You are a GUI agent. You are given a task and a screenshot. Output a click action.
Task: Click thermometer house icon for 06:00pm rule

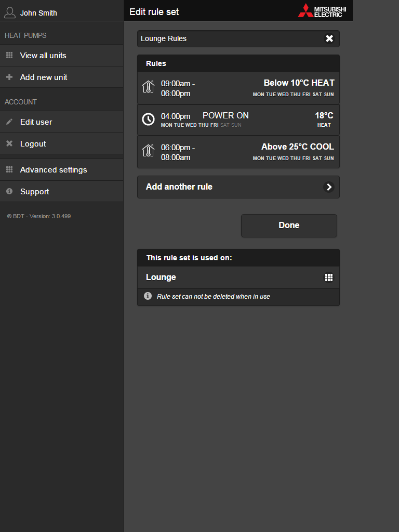pos(148,151)
